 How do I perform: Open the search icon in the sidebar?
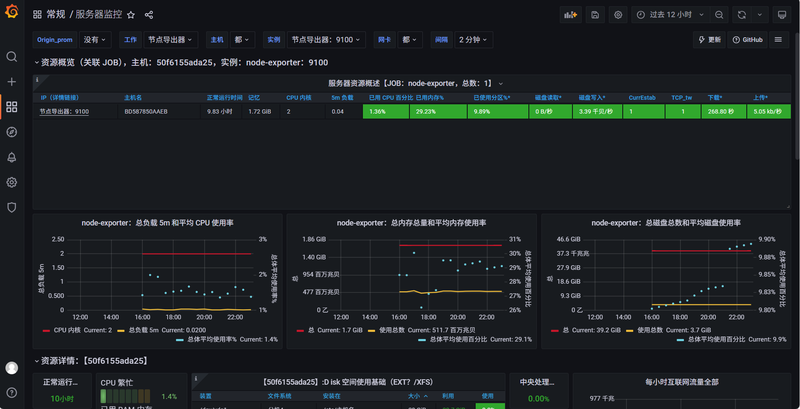[x=12, y=57]
